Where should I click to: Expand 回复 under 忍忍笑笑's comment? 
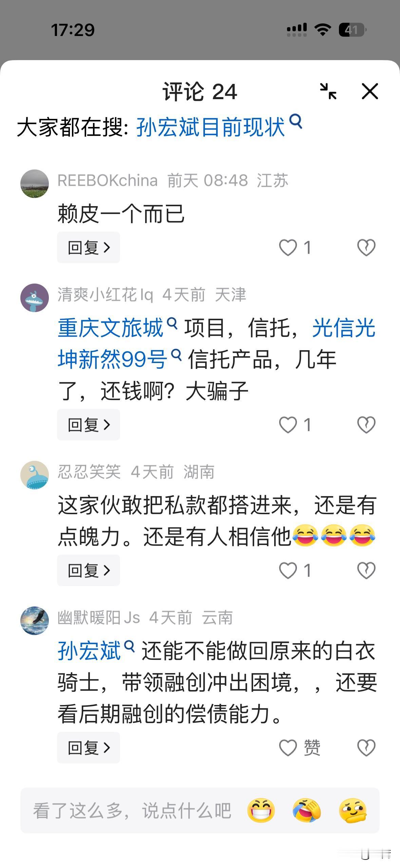(89, 570)
